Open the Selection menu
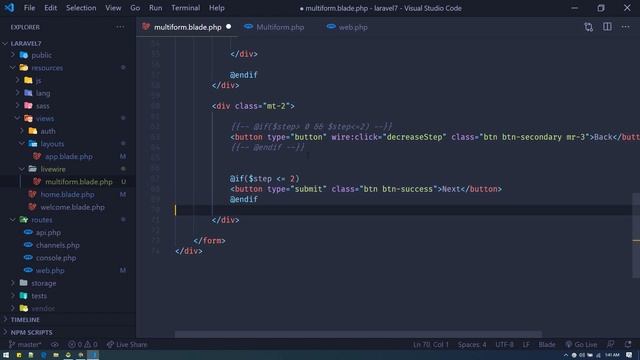 (81, 8)
